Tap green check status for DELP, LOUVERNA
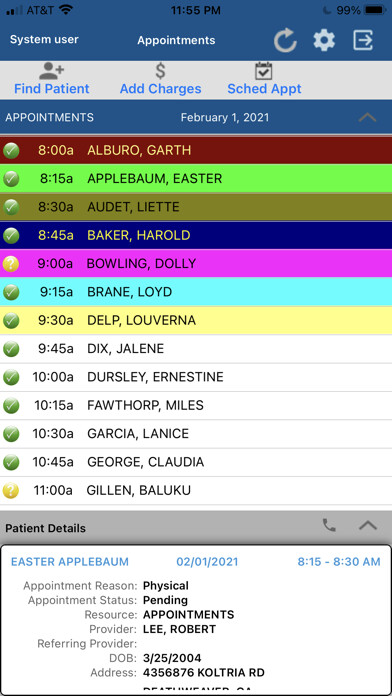Image resolution: width=392 pixels, height=696 pixels. pos(11,320)
